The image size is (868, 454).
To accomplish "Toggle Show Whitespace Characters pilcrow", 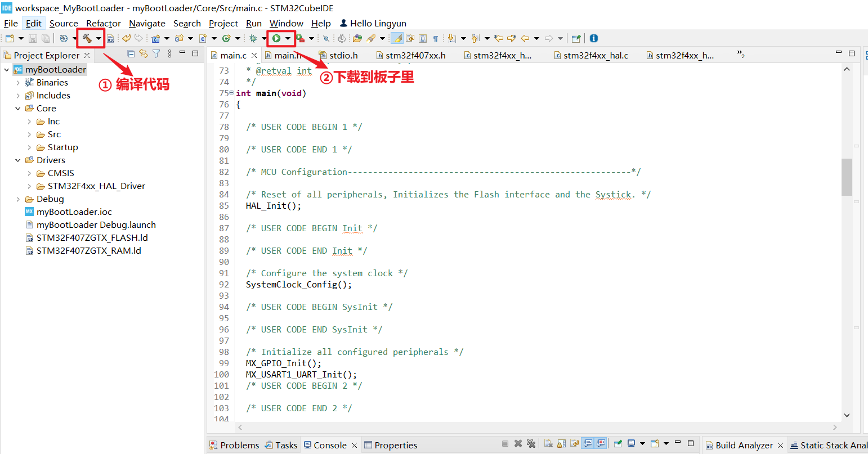I will tap(435, 38).
